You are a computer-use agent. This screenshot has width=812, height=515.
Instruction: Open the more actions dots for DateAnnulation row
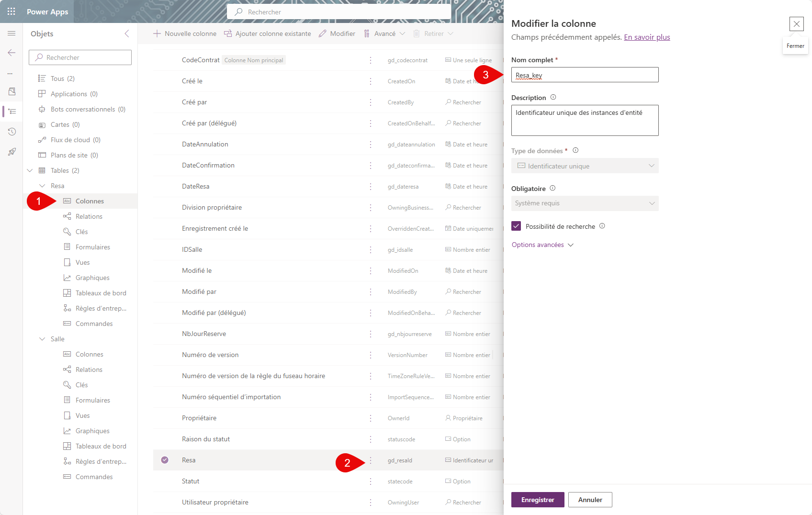(371, 145)
